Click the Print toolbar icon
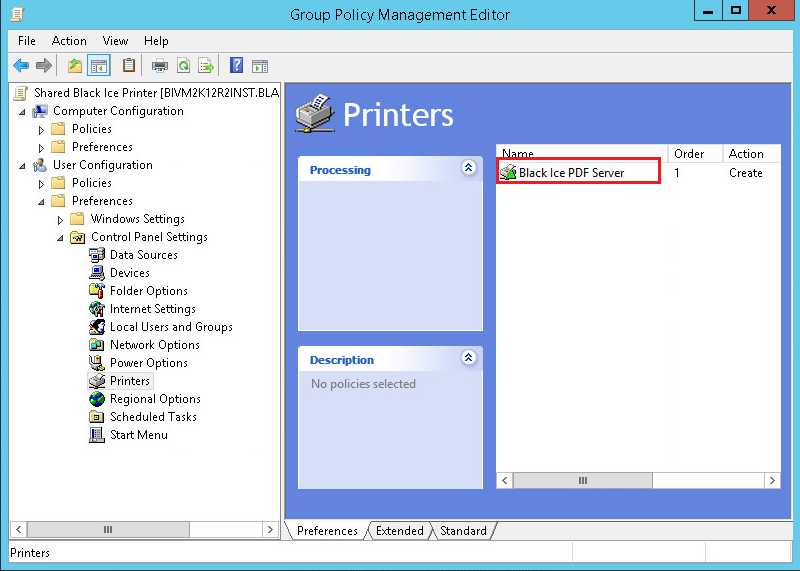The height and width of the screenshot is (571, 800). [x=160, y=66]
